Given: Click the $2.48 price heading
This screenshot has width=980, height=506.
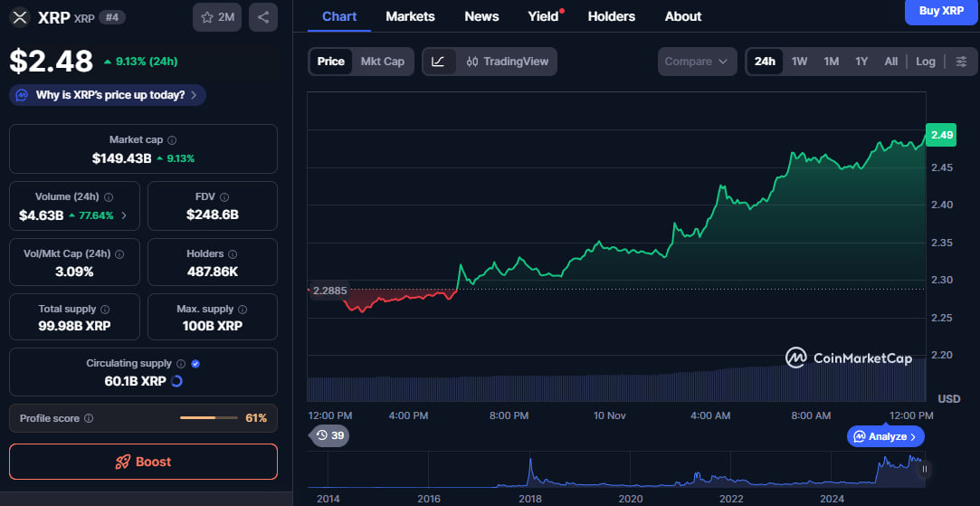Looking at the screenshot, I should [x=52, y=62].
